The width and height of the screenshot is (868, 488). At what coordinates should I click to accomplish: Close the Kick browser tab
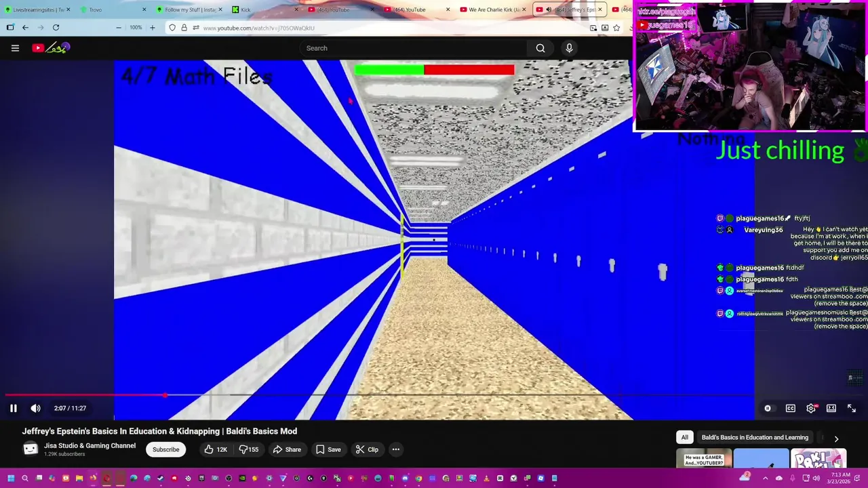296,9
